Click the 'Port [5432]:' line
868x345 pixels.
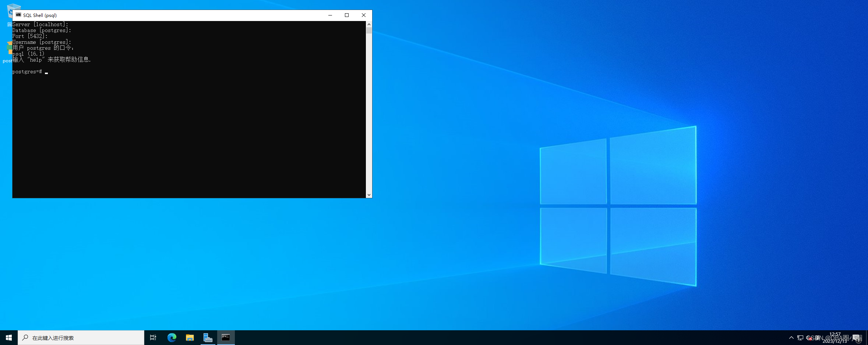tap(30, 36)
